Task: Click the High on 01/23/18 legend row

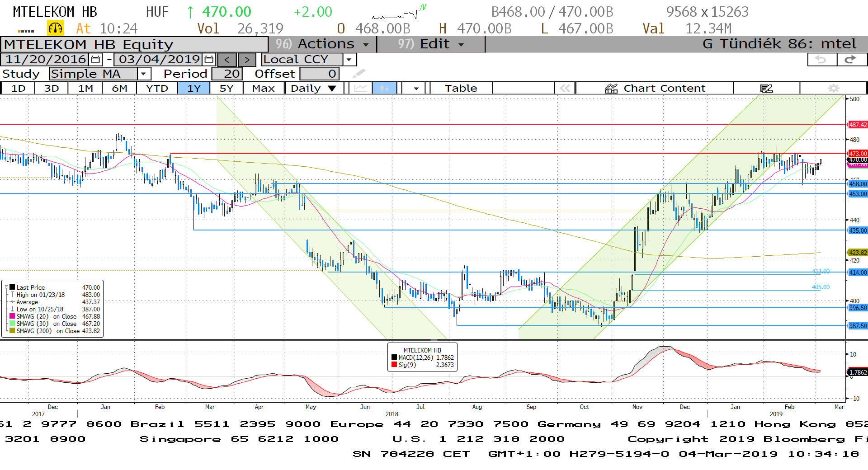Action: pyautogui.click(x=55, y=295)
